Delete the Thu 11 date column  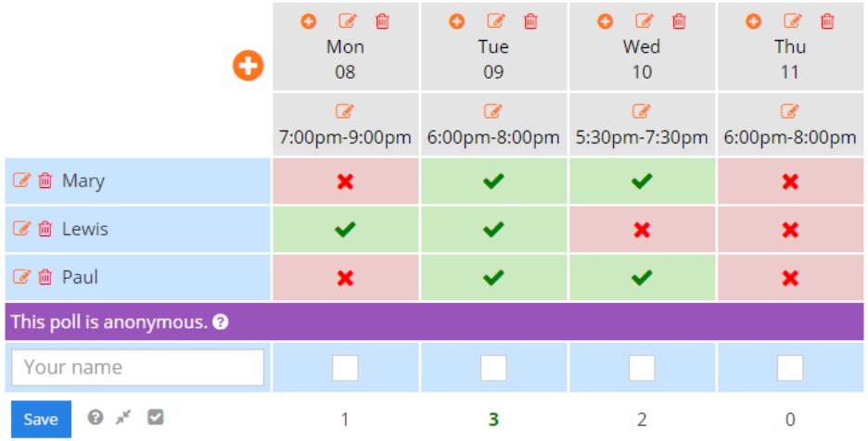pyautogui.click(x=827, y=21)
